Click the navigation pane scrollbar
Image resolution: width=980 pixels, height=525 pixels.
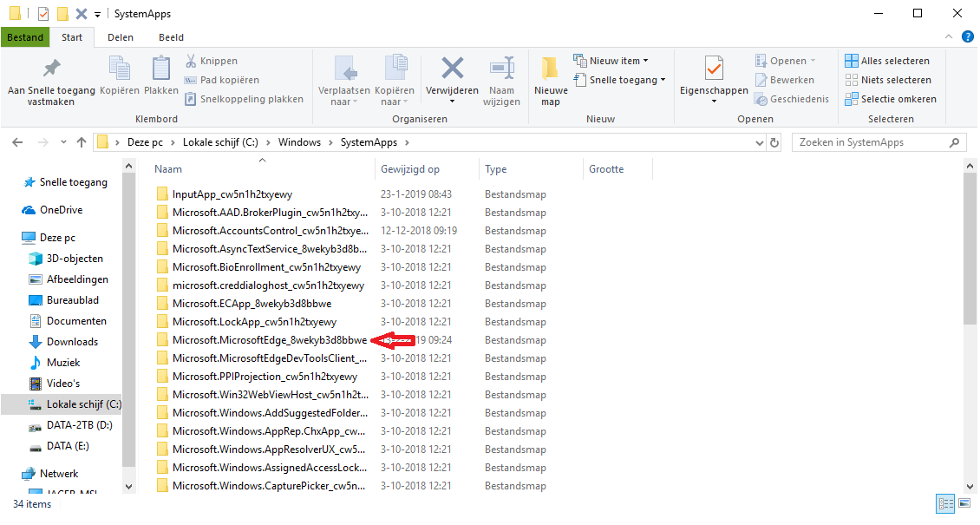128,318
